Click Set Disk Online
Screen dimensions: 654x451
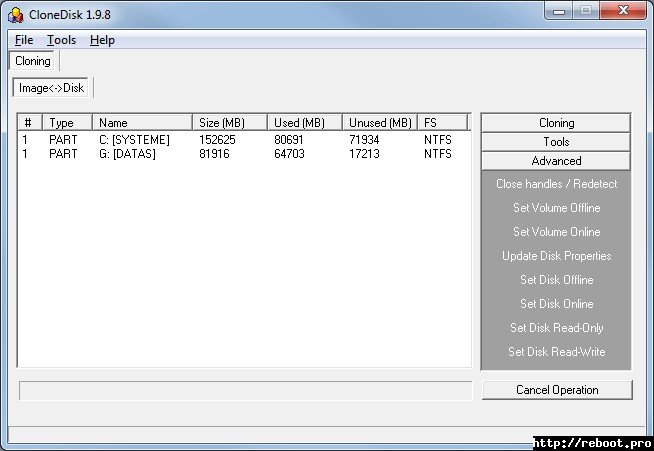556,304
